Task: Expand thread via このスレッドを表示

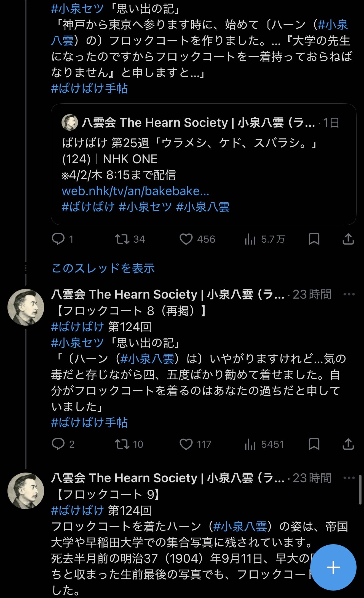Action: point(103,268)
